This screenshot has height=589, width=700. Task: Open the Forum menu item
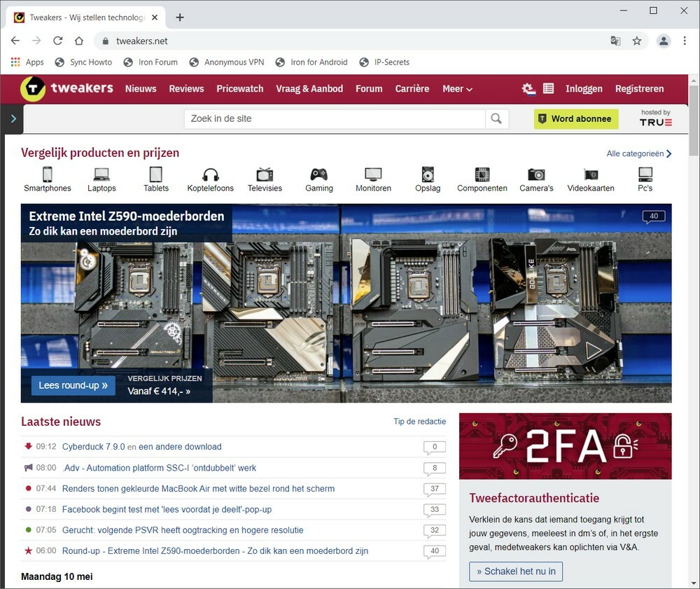pos(369,89)
